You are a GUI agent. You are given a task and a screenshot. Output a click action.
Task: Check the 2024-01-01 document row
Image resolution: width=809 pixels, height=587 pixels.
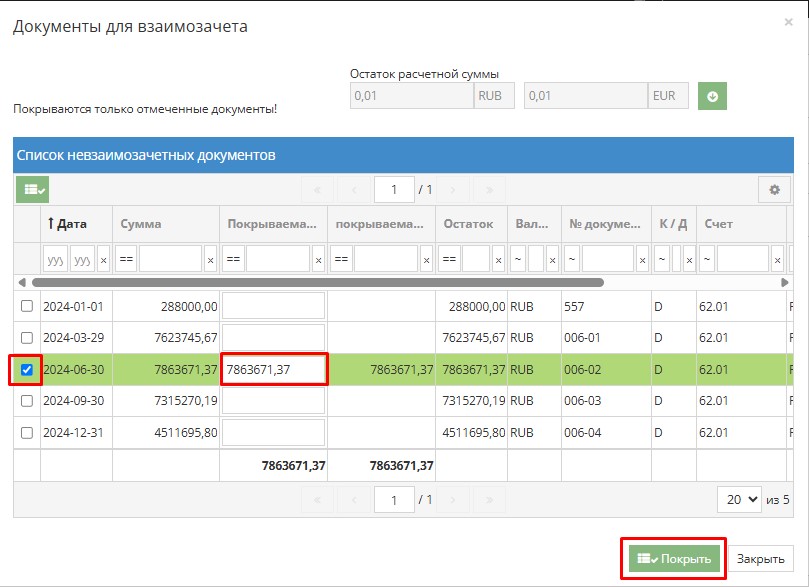point(27,306)
